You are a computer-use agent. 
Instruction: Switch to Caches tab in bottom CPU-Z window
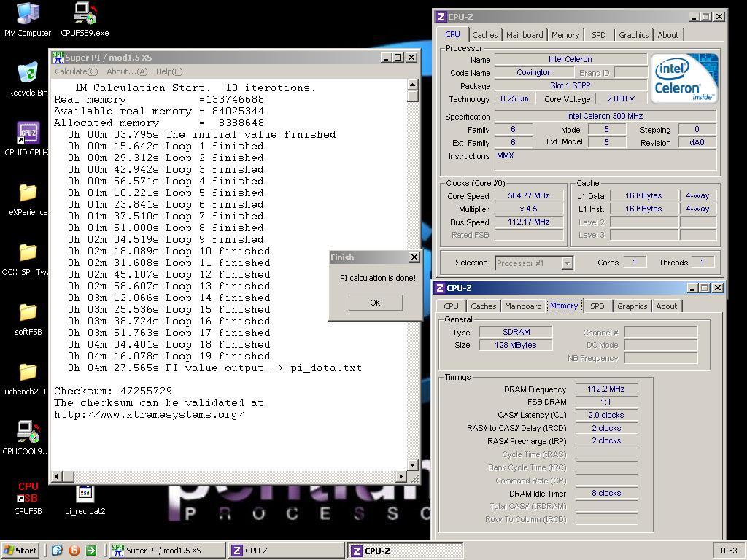pos(484,306)
